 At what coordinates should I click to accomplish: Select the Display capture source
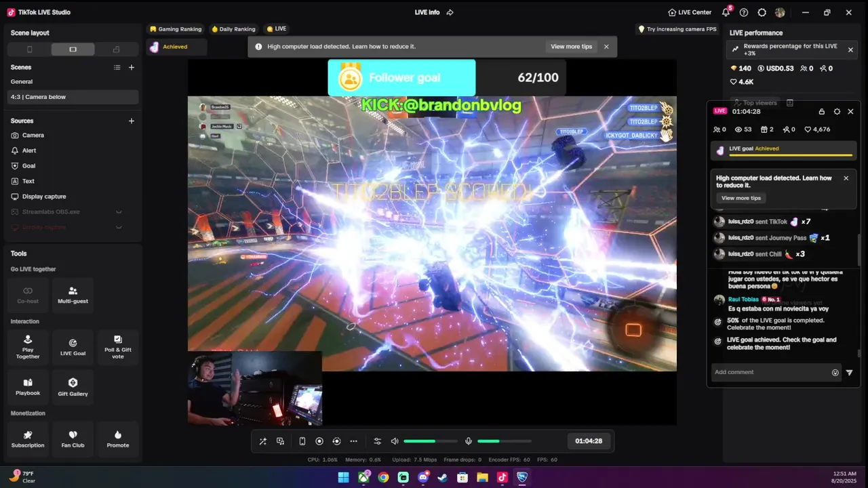point(73,197)
